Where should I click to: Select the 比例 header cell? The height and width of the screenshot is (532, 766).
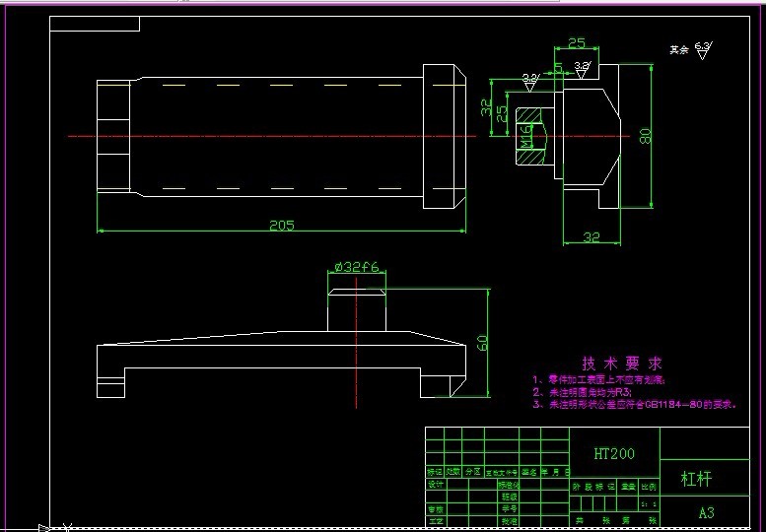click(x=649, y=487)
